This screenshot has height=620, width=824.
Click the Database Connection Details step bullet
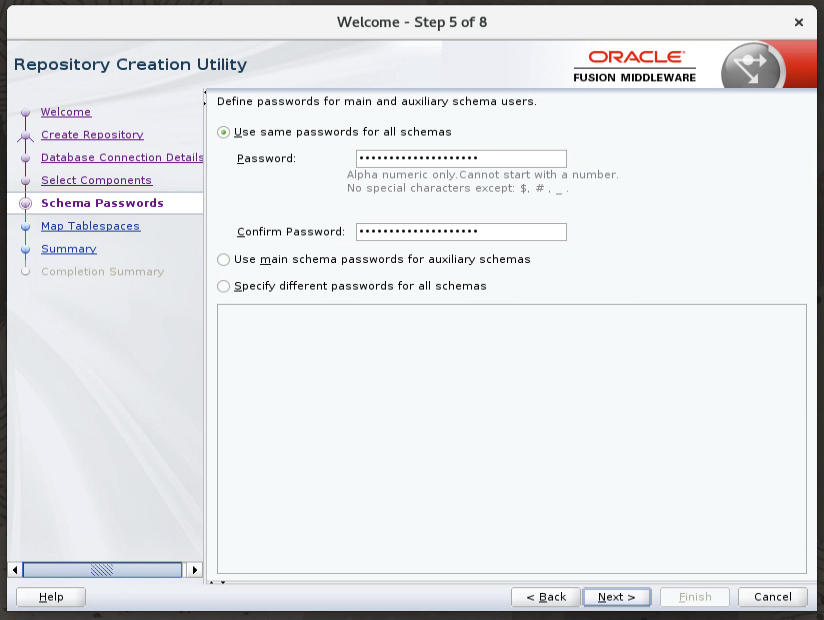click(25, 158)
